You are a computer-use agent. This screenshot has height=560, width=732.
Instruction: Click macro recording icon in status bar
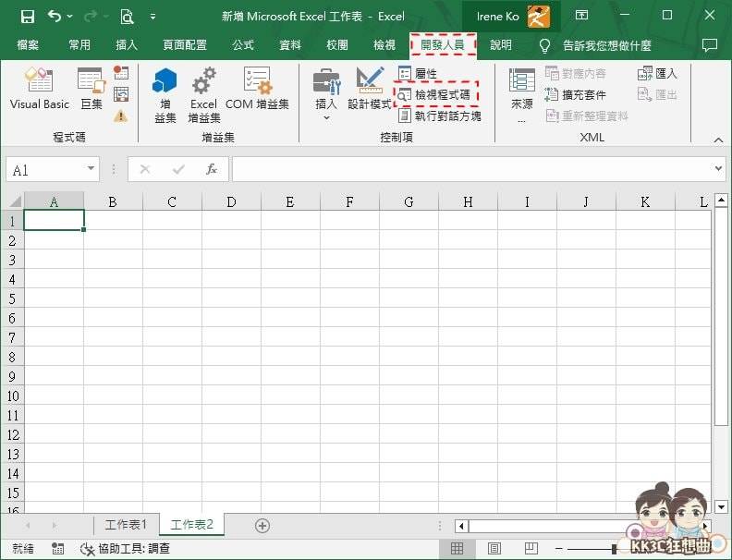point(57,548)
